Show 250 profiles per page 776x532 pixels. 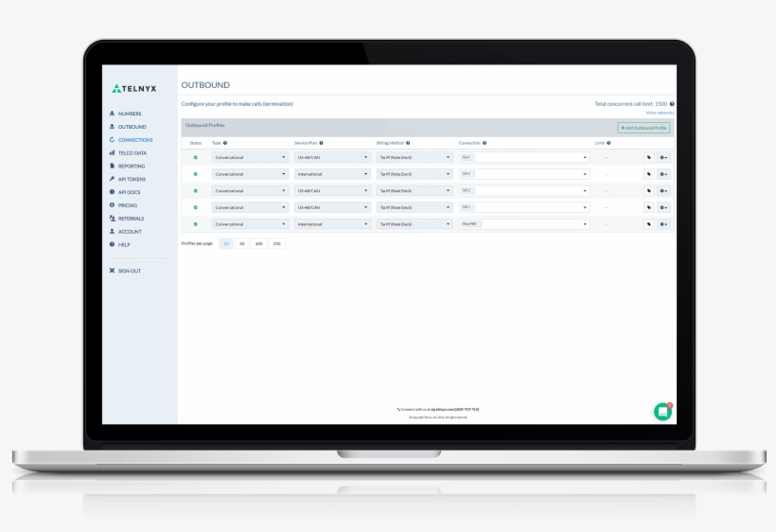(x=276, y=243)
